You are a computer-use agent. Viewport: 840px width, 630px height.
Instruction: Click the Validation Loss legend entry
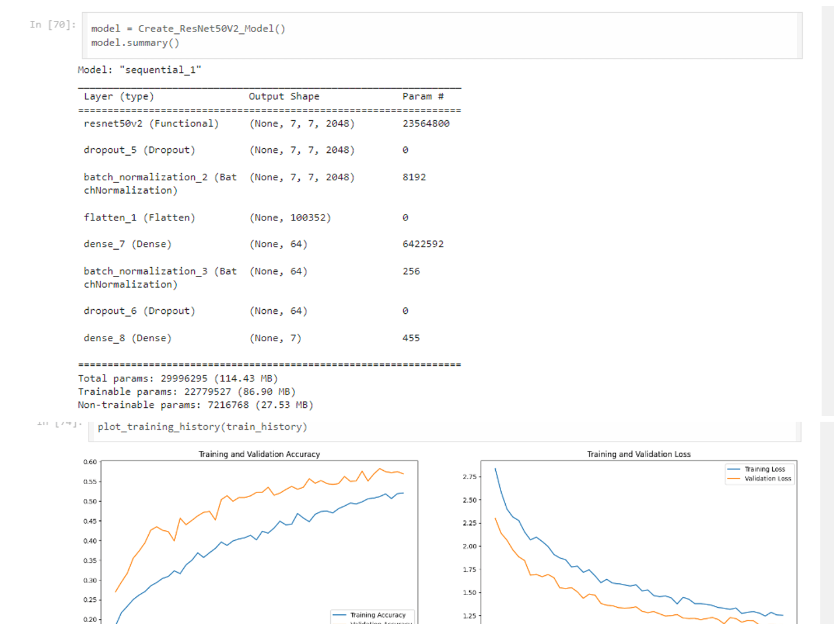(759, 478)
